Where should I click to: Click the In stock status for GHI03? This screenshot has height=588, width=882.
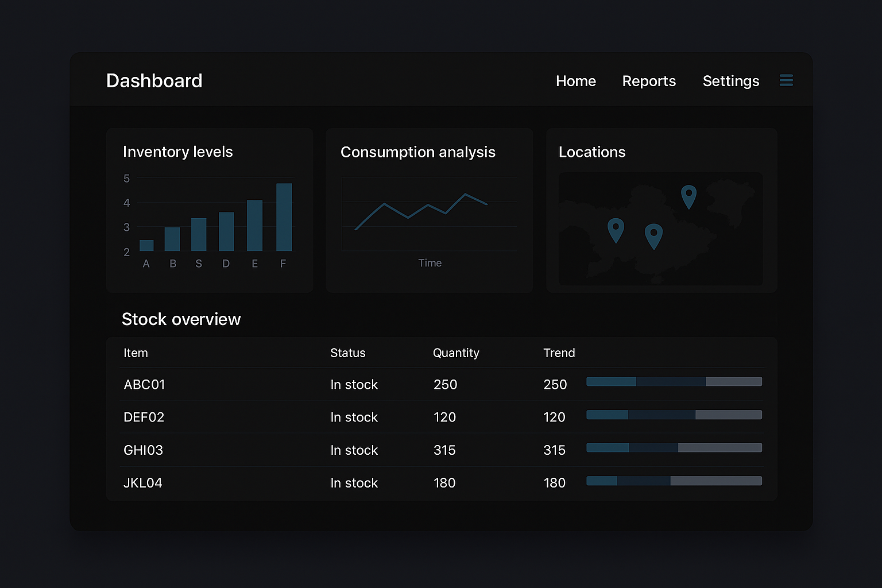tap(354, 450)
